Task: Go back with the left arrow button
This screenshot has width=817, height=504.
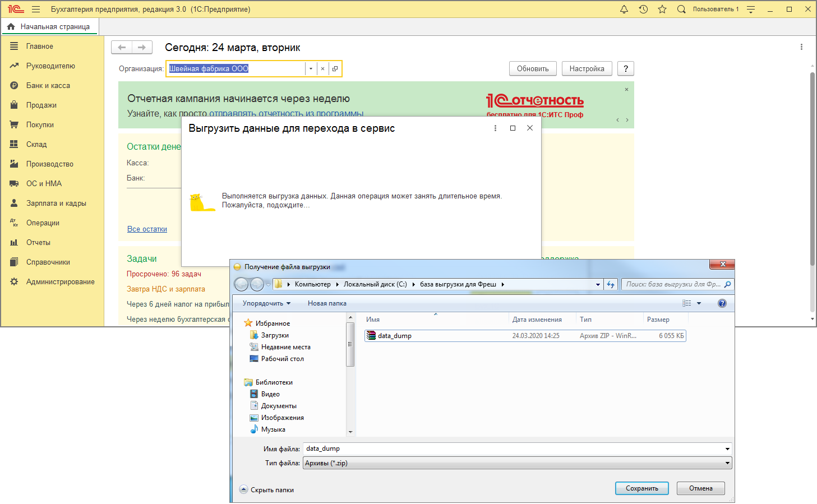Action: click(x=122, y=48)
